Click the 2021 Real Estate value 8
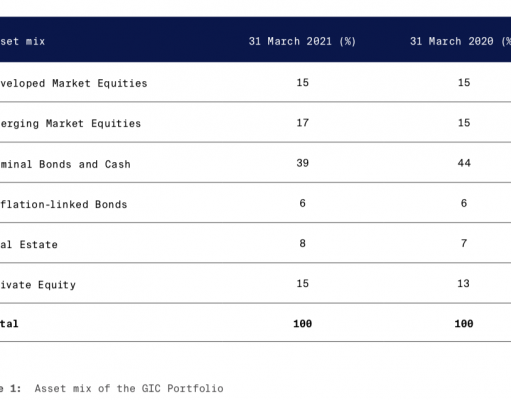 pos(302,243)
